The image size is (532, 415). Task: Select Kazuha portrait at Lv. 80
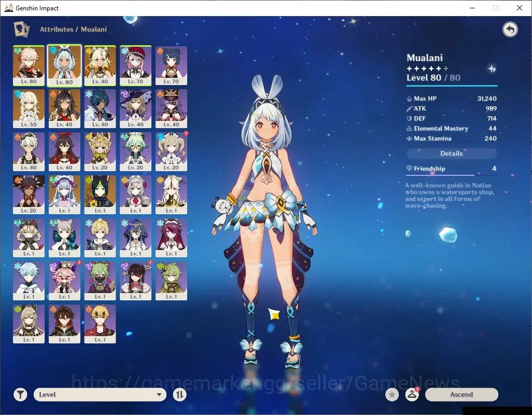click(x=29, y=65)
